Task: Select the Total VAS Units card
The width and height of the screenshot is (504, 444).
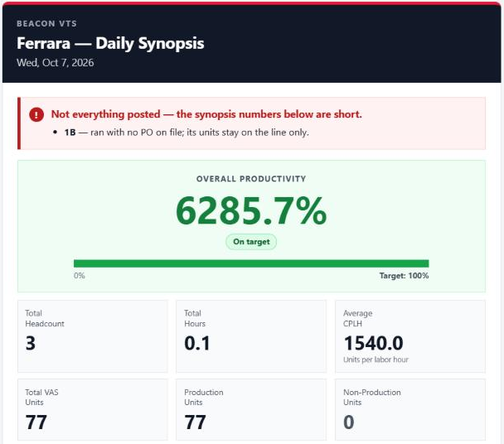Action: [93, 410]
